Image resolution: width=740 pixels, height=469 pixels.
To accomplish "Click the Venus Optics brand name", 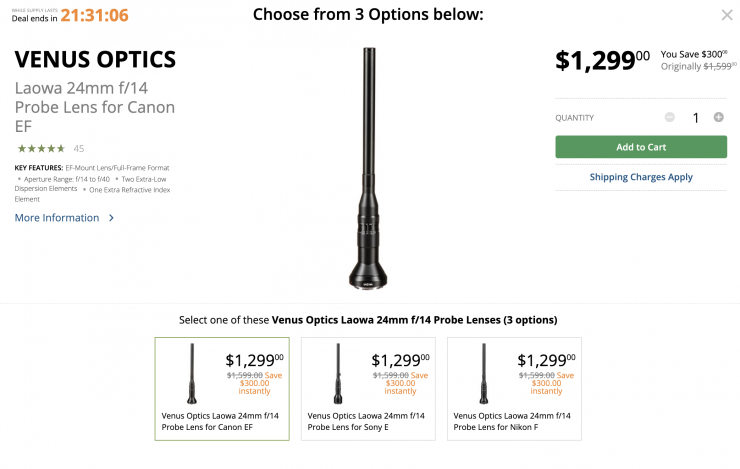I will point(95,58).
